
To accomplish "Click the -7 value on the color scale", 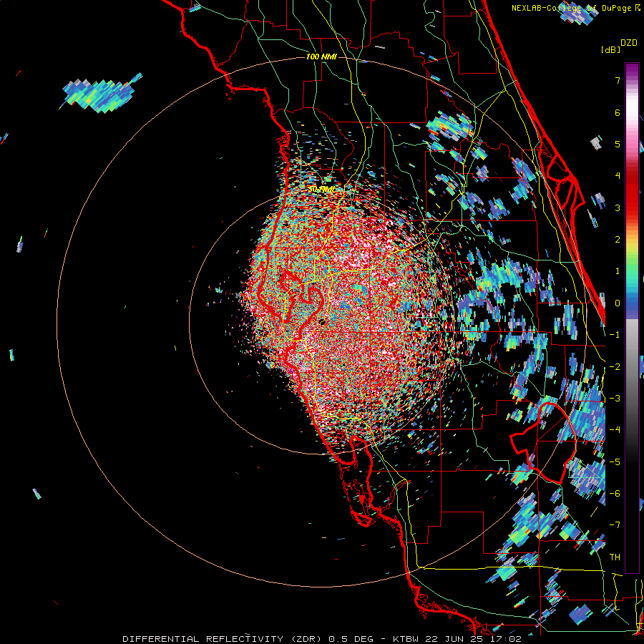I will click(x=615, y=525).
